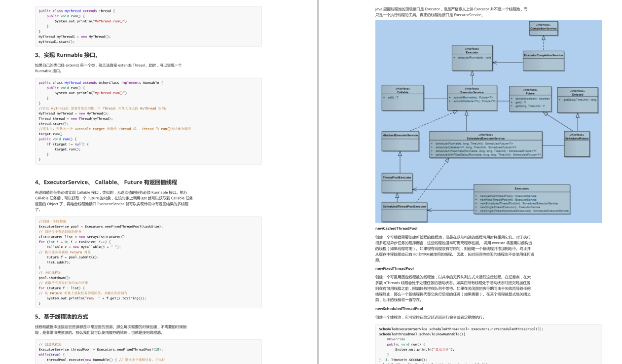Click the CompletionService box at diagram top
The width and height of the screenshot is (622, 364).
(545, 28)
